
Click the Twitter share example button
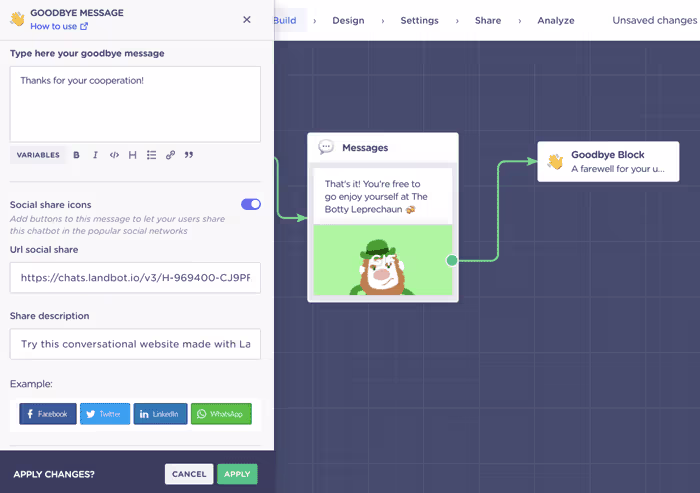coord(105,414)
